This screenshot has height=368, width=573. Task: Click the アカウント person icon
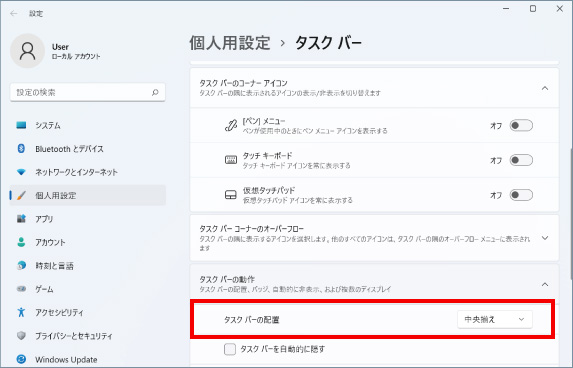pos(21,242)
